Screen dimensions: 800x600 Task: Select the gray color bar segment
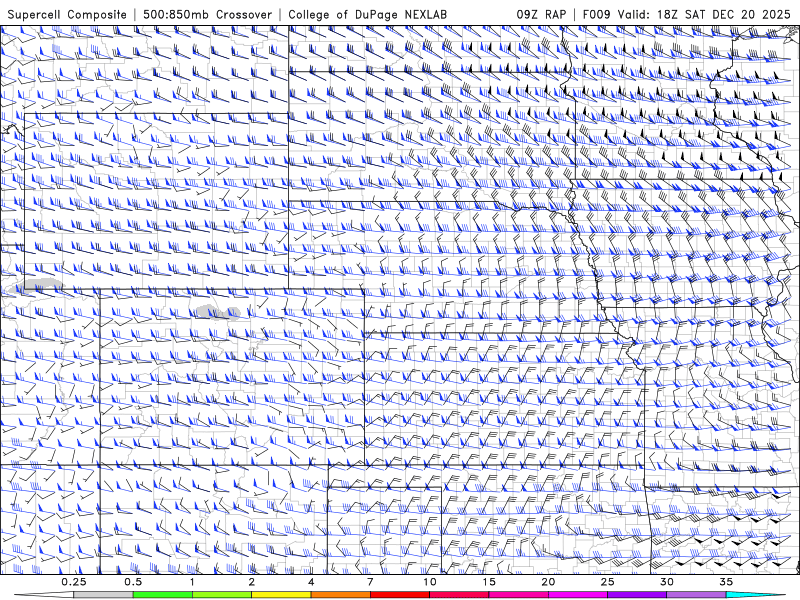coord(104,595)
